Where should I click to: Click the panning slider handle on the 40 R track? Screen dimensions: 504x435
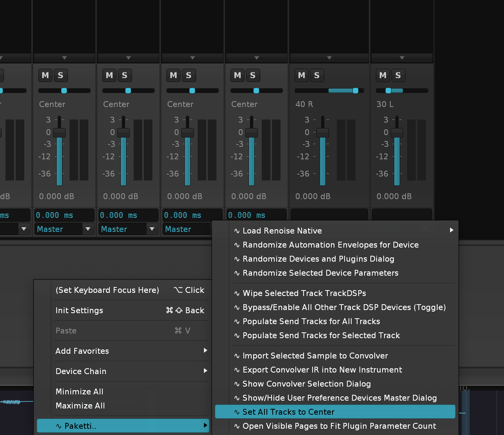(356, 91)
